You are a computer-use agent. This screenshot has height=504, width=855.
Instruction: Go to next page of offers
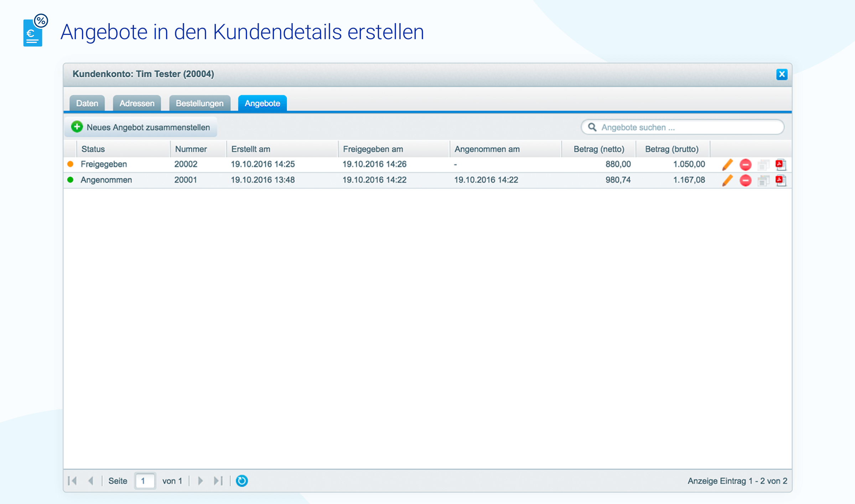(200, 481)
